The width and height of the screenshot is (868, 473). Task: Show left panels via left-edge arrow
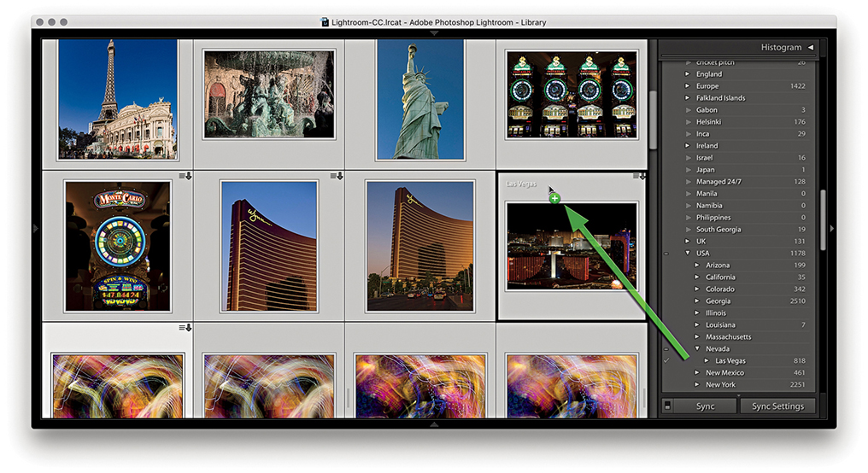[x=36, y=229]
